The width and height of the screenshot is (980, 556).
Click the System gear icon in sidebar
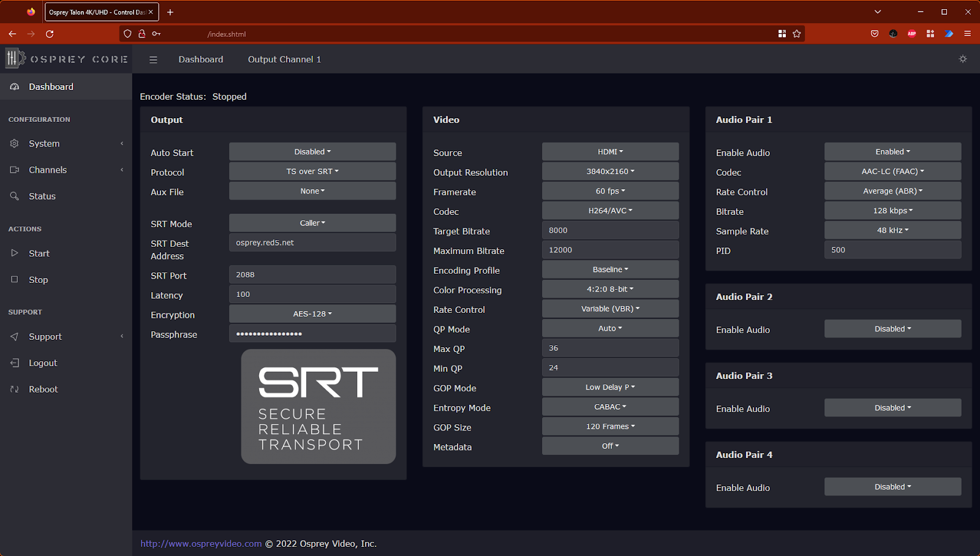15,143
